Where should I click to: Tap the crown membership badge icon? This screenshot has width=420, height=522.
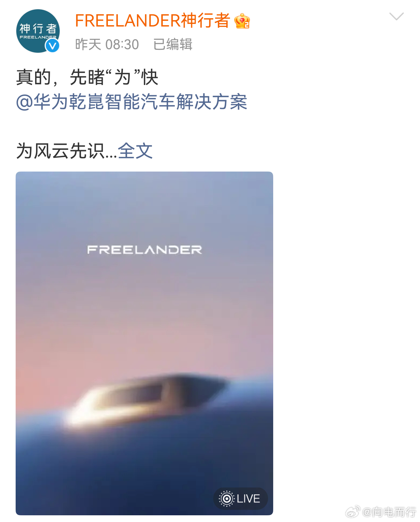click(x=242, y=21)
